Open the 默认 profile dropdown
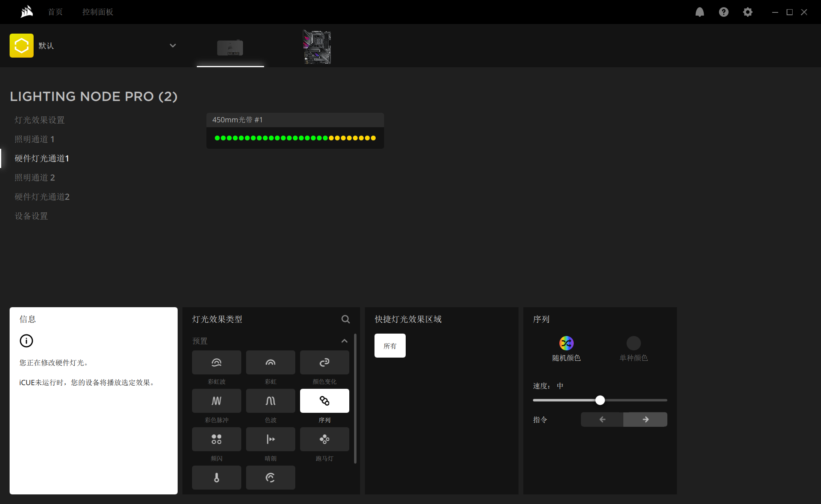This screenshot has width=821, height=504. tap(172, 46)
